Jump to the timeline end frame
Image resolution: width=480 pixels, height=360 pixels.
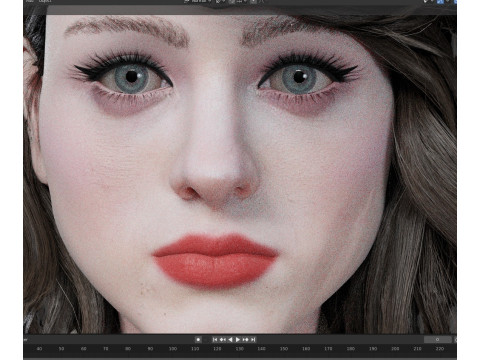(x=253, y=339)
